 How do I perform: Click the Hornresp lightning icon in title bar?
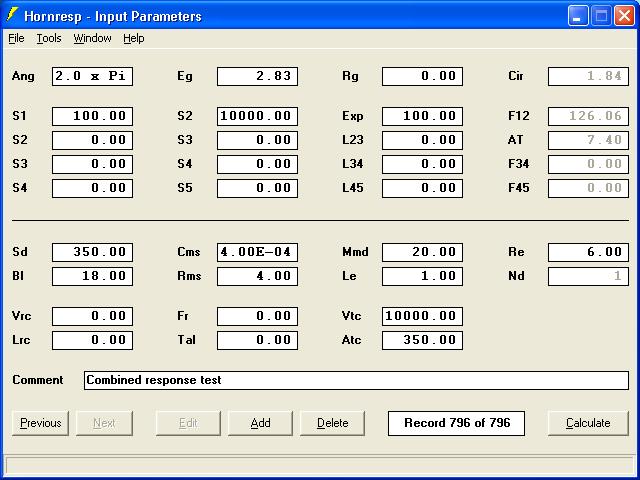(x=12, y=16)
